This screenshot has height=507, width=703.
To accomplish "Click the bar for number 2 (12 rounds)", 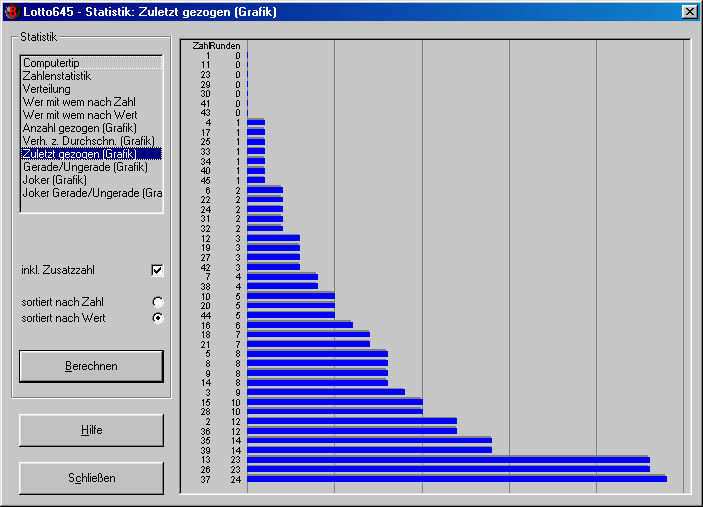I will click(352, 421).
